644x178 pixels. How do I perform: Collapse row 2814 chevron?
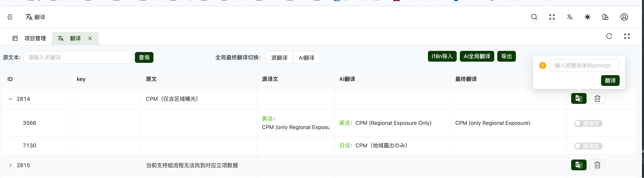point(10,99)
